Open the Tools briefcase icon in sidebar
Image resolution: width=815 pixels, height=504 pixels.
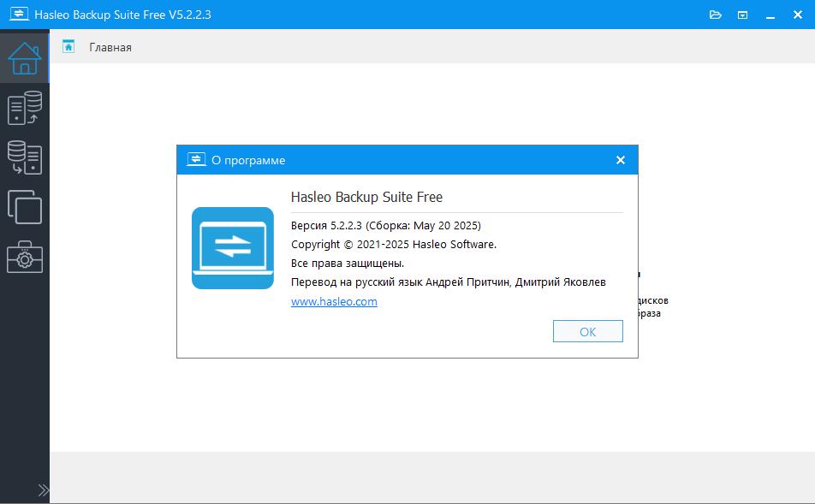tap(25, 257)
